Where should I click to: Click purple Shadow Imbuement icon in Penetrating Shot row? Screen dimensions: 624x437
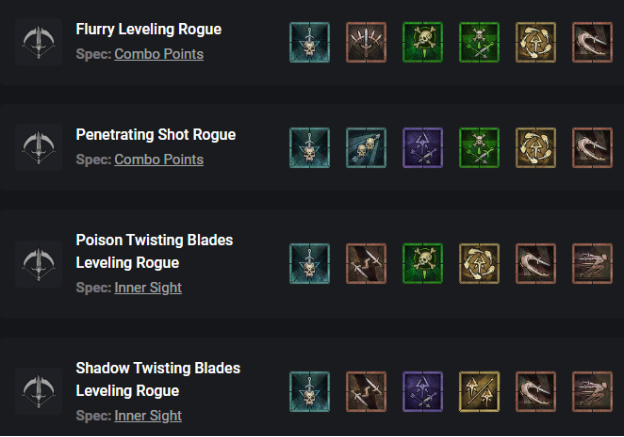point(421,146)
